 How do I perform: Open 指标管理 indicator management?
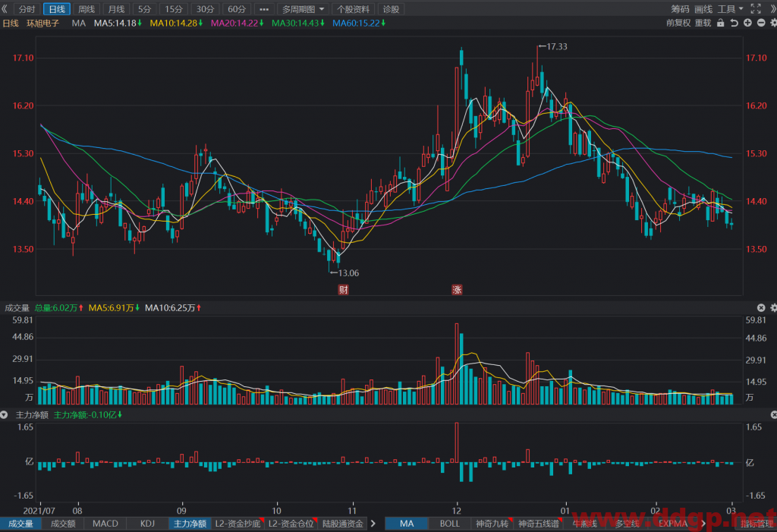point(757,524)
